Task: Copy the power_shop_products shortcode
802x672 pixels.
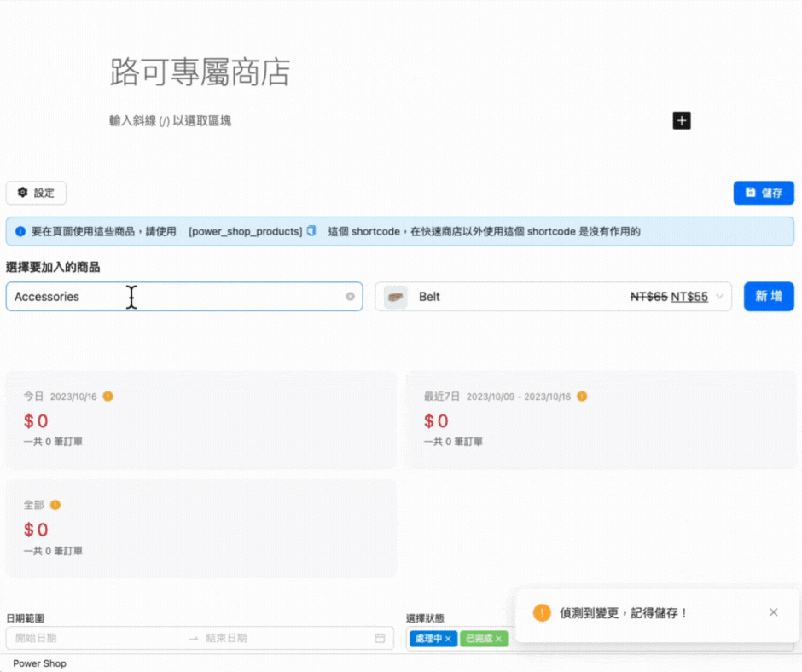Action: coord(311,231)
